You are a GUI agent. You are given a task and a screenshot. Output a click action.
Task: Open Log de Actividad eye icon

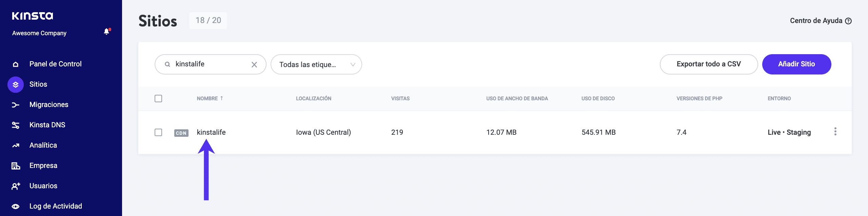tap(16, 207)
